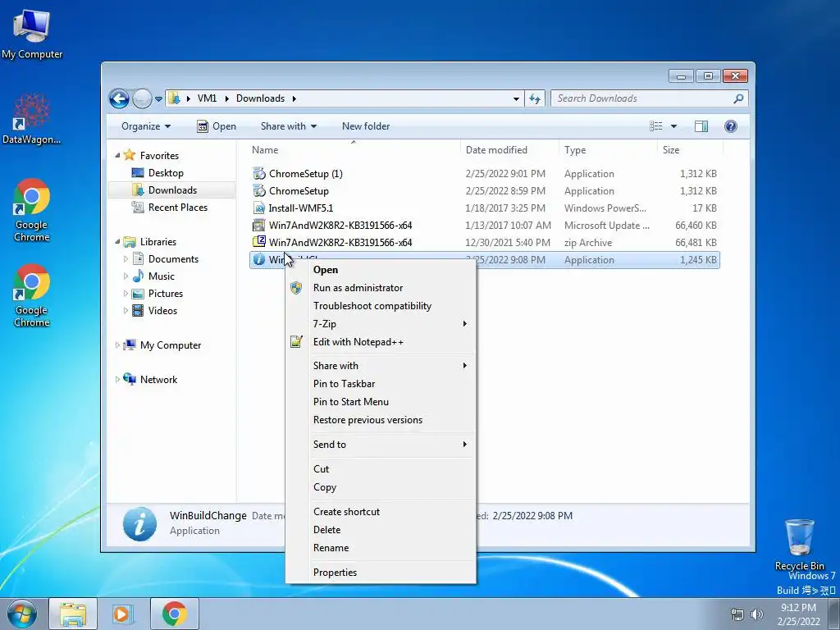Click the Open button in the toolbar
Image resolution: width=840 pixels, height=630 pixels.
point(217,126)
